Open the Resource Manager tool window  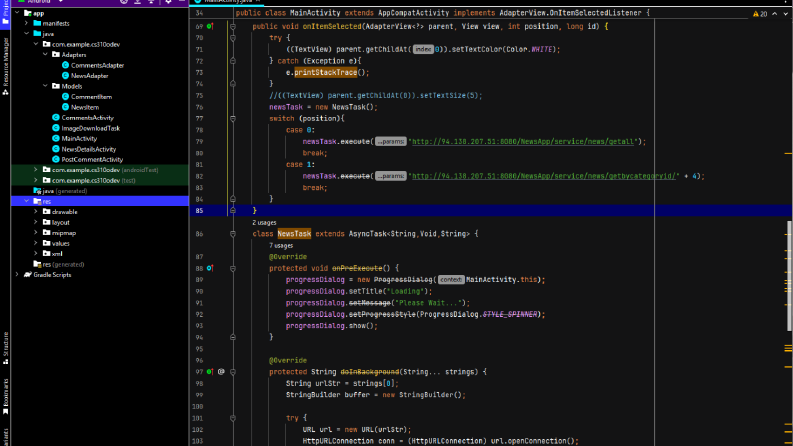click(6, 66)
